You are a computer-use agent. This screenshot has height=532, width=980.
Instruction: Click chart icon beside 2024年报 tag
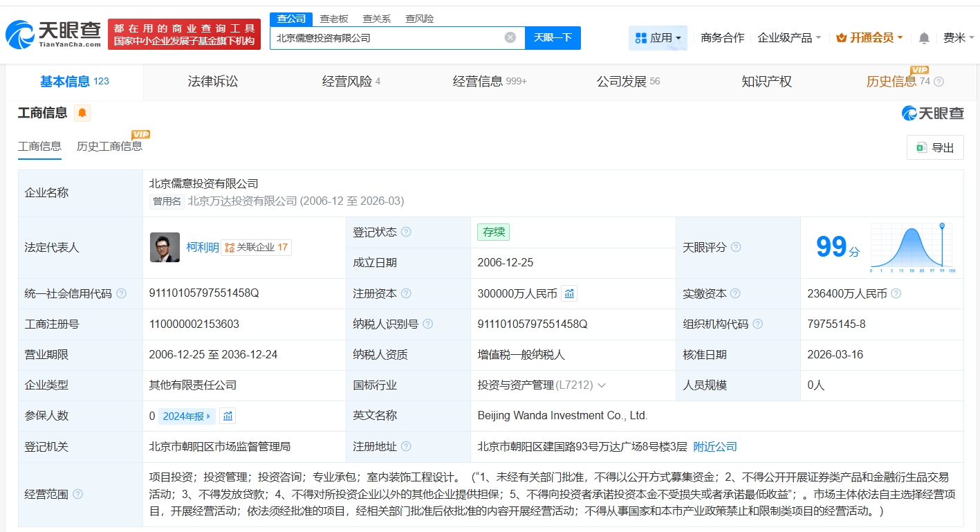(x=228, y=416)
